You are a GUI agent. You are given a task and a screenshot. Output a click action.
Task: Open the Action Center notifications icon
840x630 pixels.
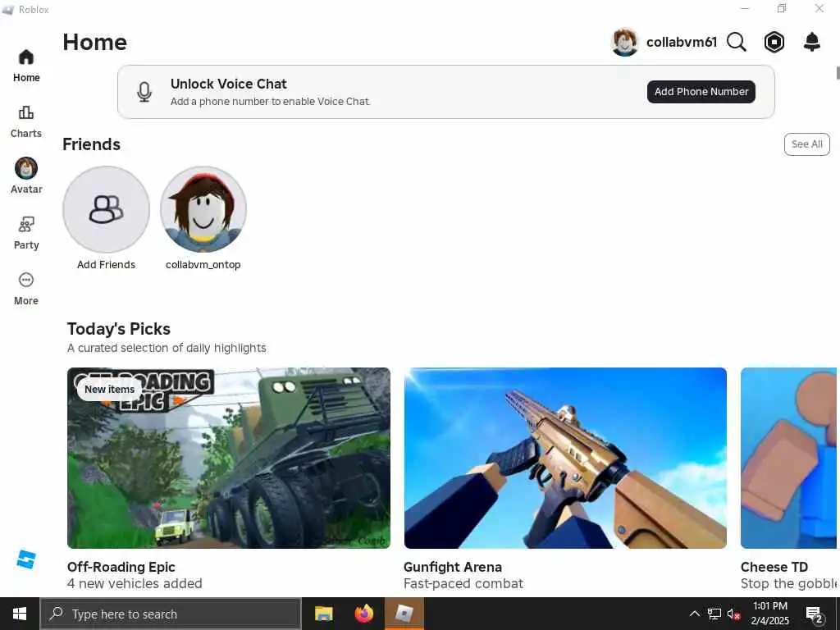[814, 614]
